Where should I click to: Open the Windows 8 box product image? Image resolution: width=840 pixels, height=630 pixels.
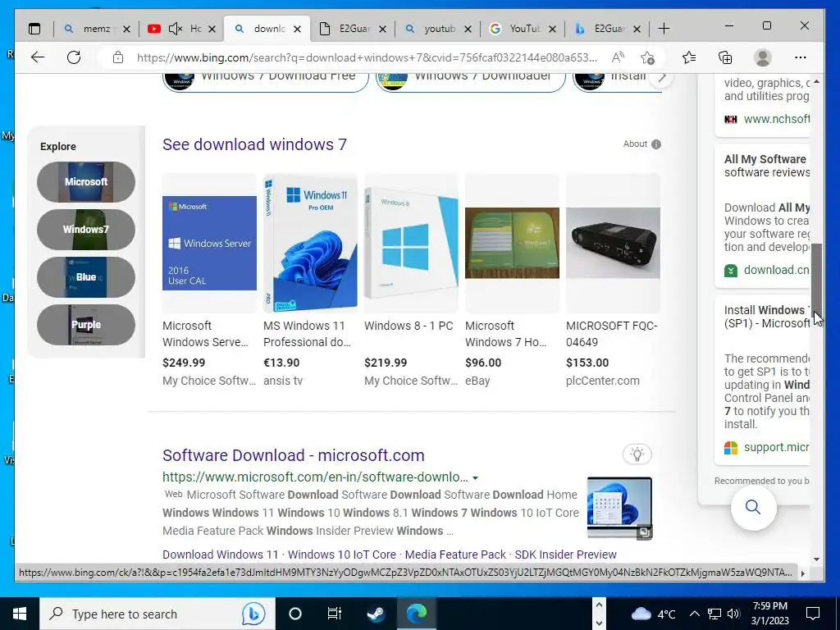tap(411, 243)
